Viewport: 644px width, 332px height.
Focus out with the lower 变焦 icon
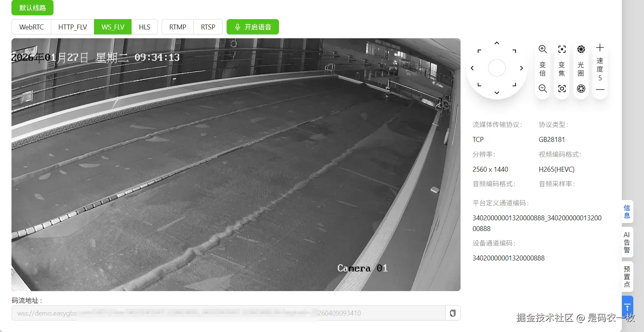pyautogui.click(x=562, y=89)
